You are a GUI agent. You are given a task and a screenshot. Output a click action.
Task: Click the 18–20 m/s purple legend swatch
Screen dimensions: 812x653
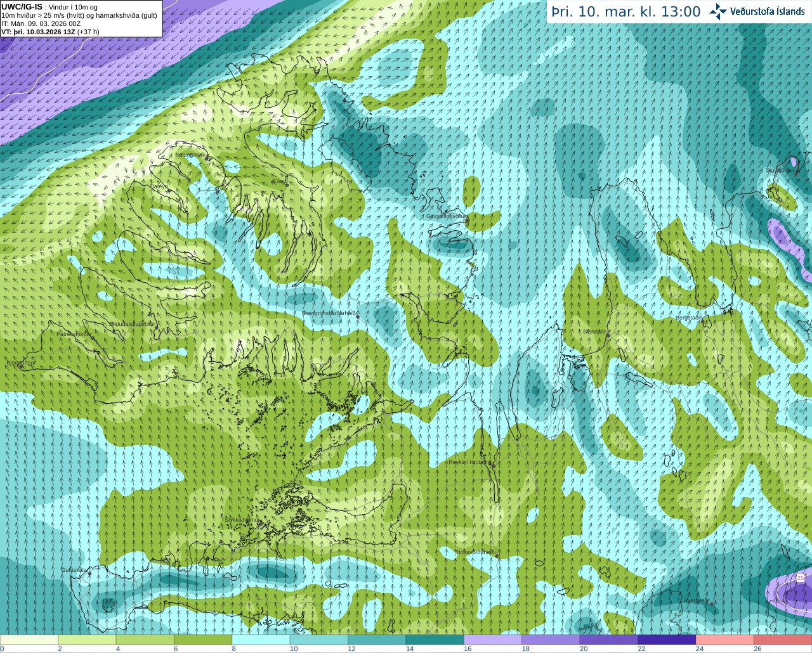[x=551, y=640]
